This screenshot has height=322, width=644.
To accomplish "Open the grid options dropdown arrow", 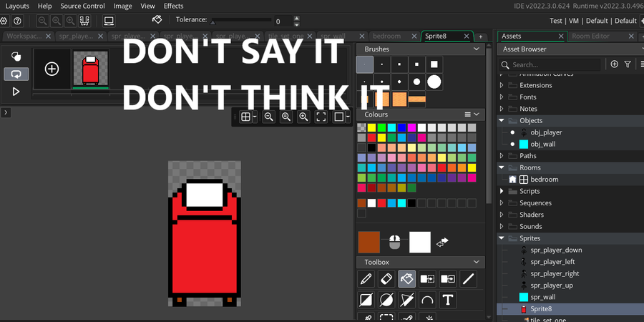I will (x=255, y=117).
